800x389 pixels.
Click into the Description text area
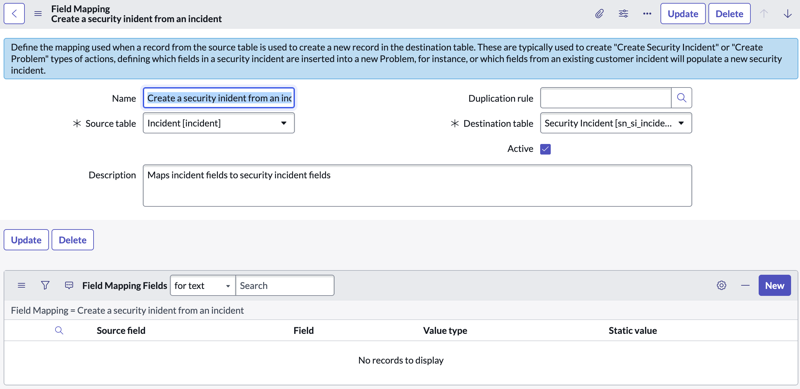coord(417,185)
